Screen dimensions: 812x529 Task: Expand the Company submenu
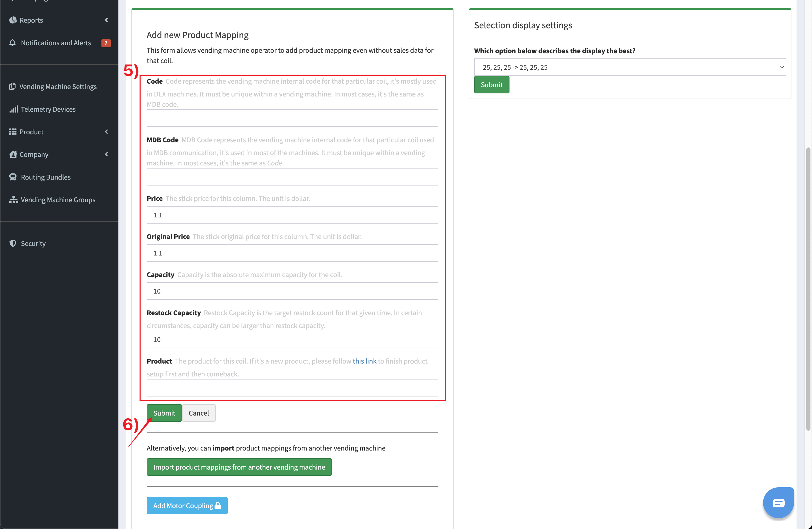106,154
